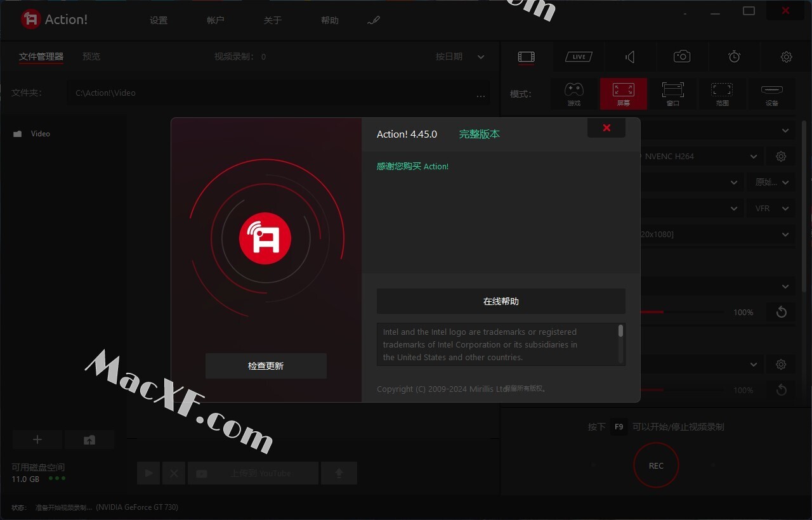Open the NVENC H264 encoder settings gear
812x520 pixels.
[781, 156]
